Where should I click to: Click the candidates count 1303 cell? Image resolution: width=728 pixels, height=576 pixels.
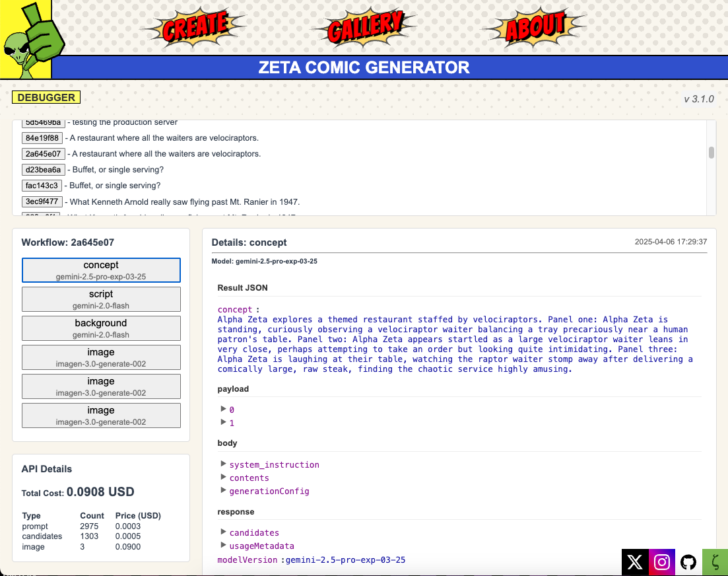pyautogui.click(x=89, y=536)
